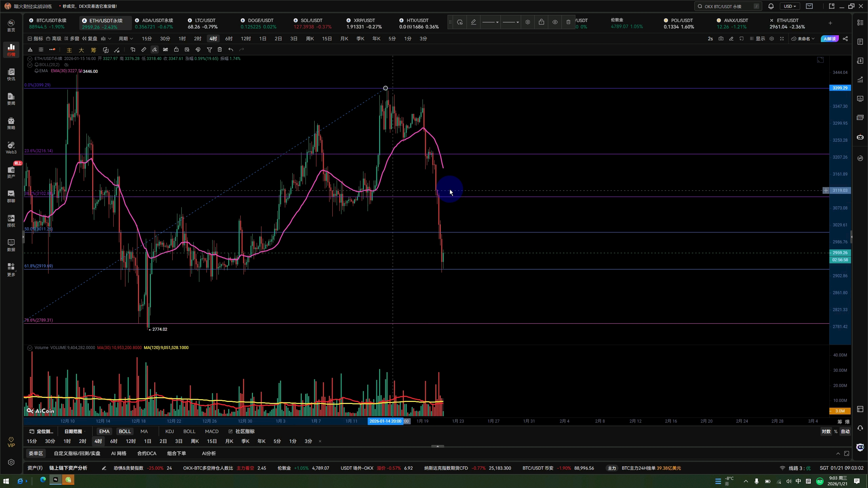The image size is (868, 488).
Task: Open the notification bell icon
Action: click(x=771, y=6)
